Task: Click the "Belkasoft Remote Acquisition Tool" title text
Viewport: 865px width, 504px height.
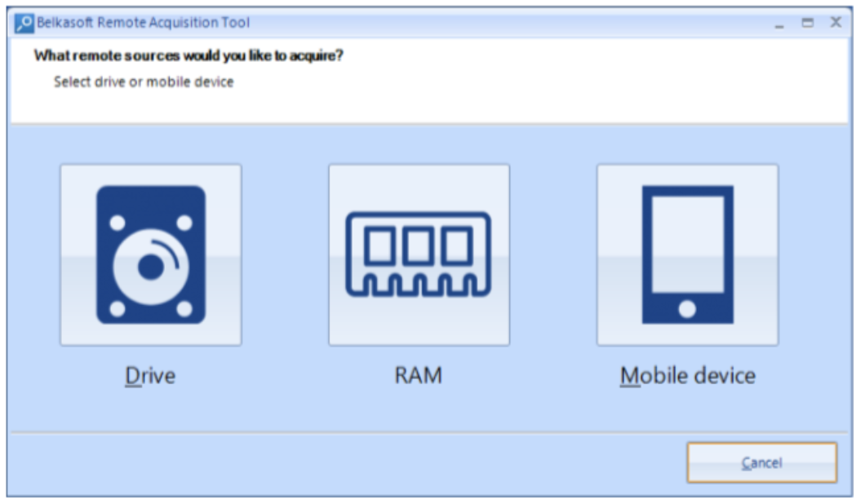Action: click(143, 23)
